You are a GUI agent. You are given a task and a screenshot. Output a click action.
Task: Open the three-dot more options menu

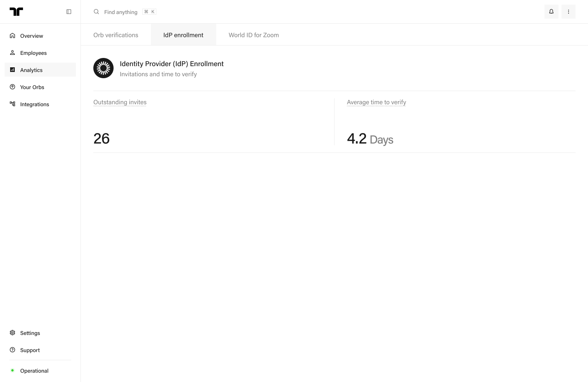tap(569, 12)
